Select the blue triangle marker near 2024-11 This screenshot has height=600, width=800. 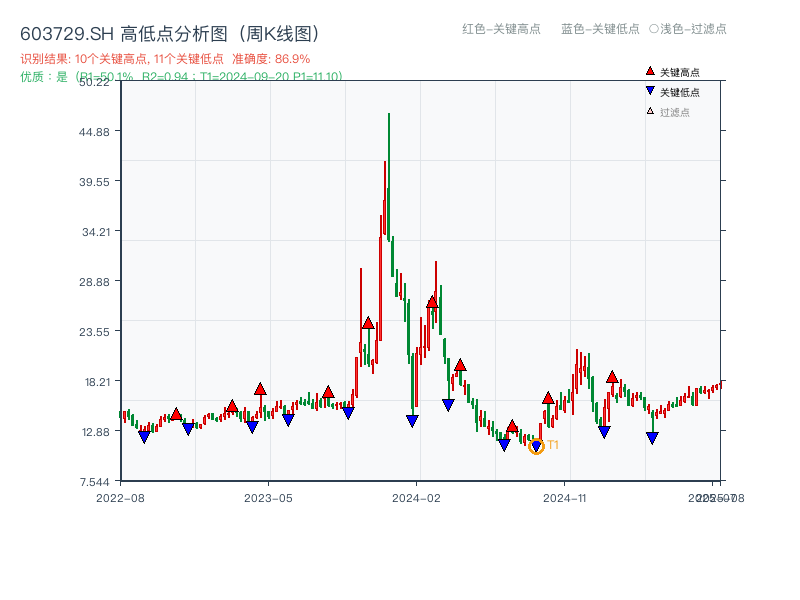pos(603,431)
